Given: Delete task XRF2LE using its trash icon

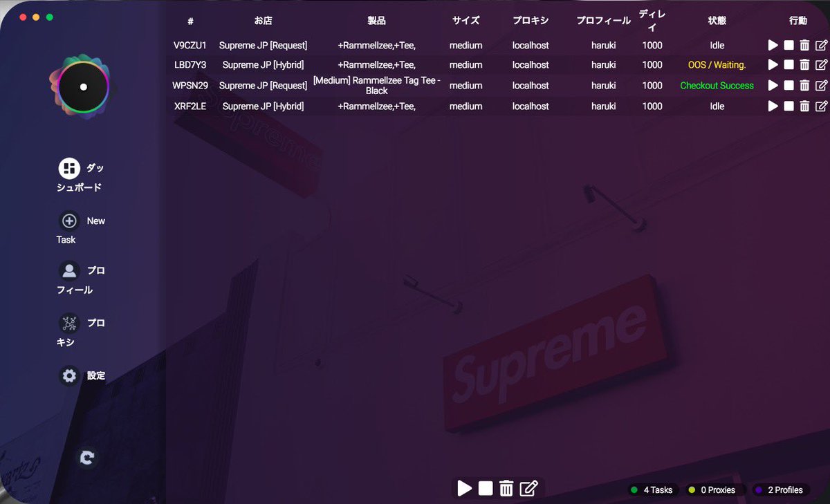Looking at the screenshot, I should click(x=804, y=106).
